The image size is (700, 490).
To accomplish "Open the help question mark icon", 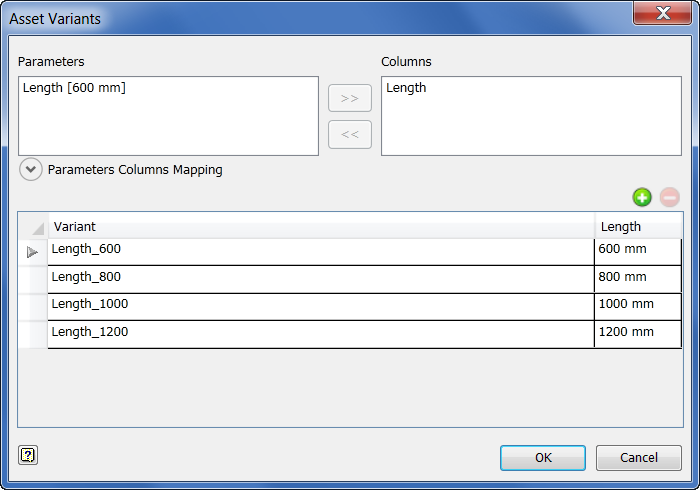I will tap(28, 456).
